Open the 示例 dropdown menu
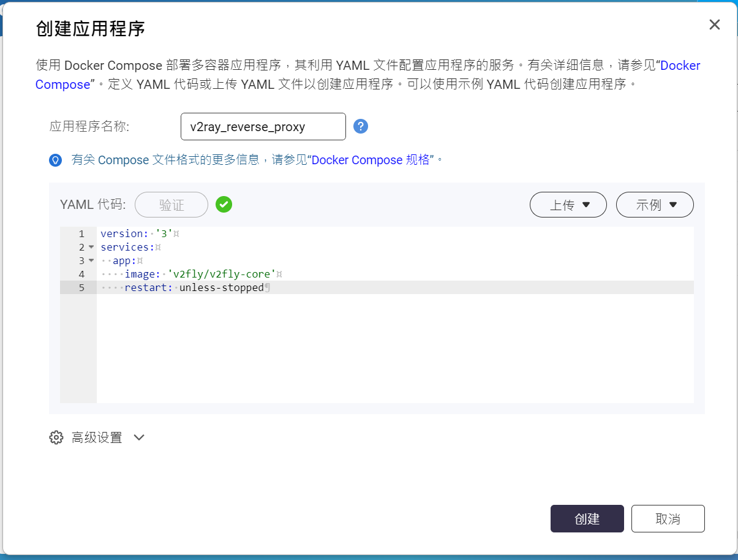This screenshot has height=560, width=738. 654,205
